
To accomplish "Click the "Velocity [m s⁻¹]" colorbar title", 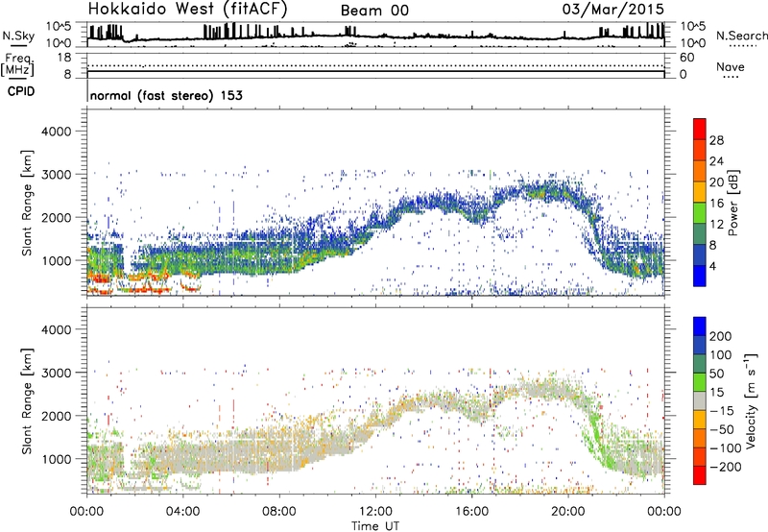I will [x=751, y=400].
